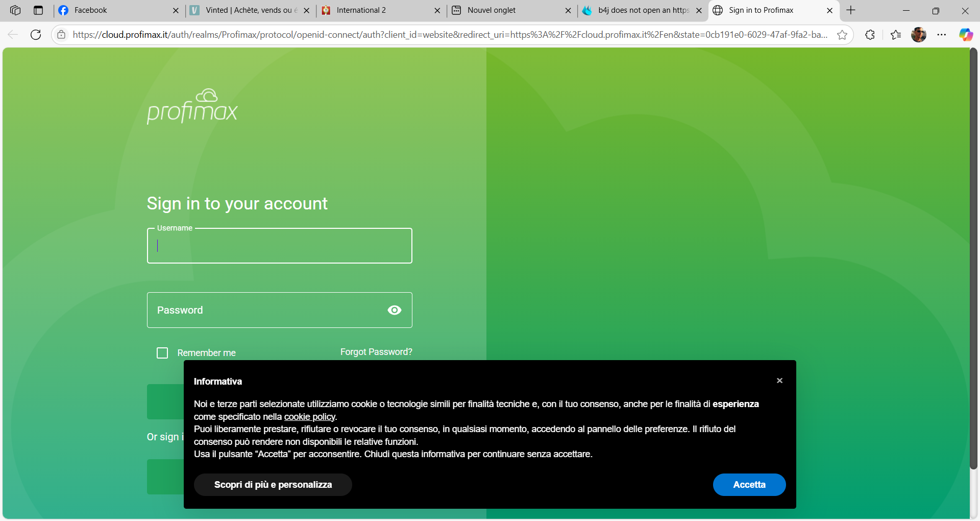Open Settings and more menu
Screen dimensions: 980x521
[942, 35]
